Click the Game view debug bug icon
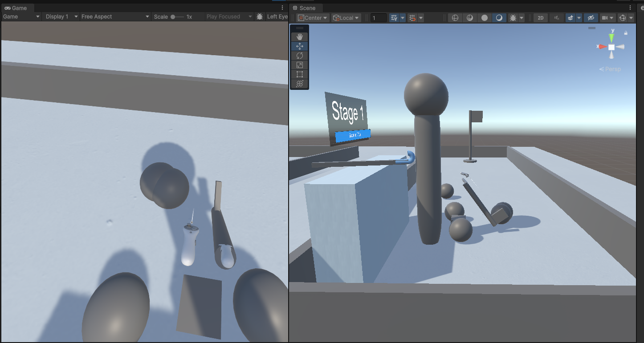Viewport: 644px width, 343px height. (x=260, y=16)
